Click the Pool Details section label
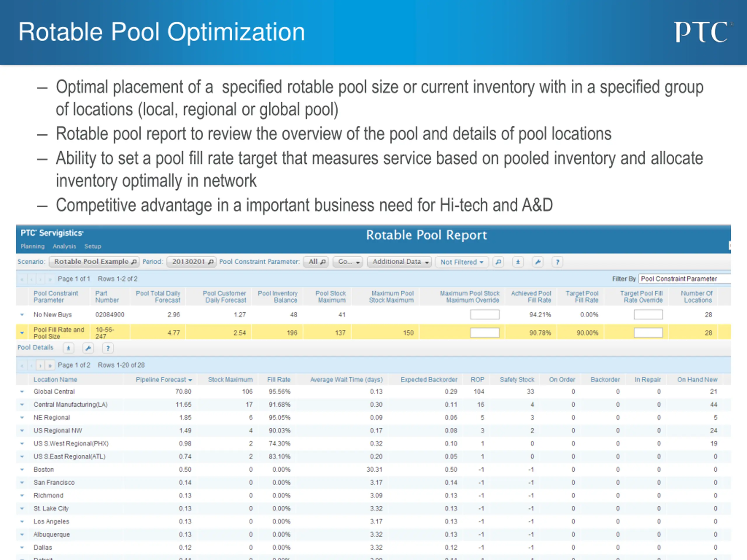 pyautogui.click(x=36, y=347)
